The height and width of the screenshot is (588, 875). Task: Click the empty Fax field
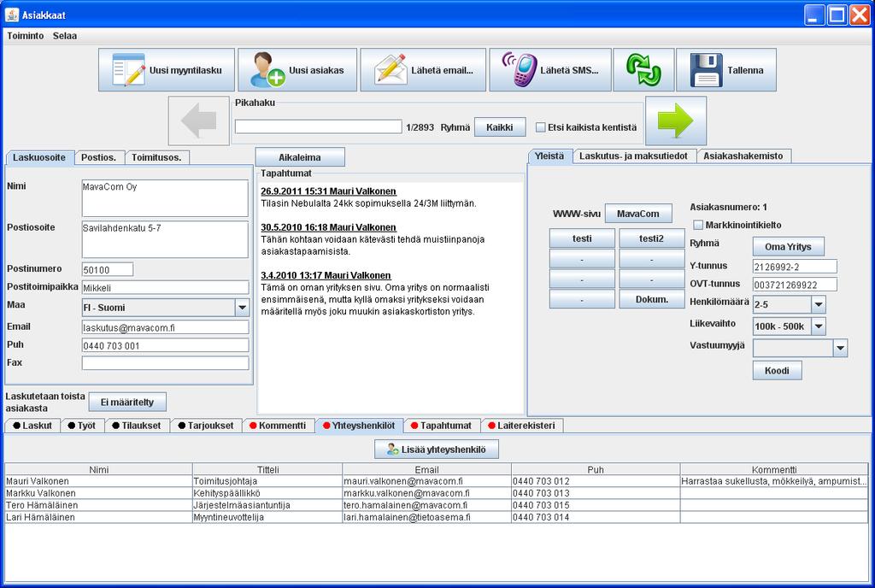click(165, 363)
